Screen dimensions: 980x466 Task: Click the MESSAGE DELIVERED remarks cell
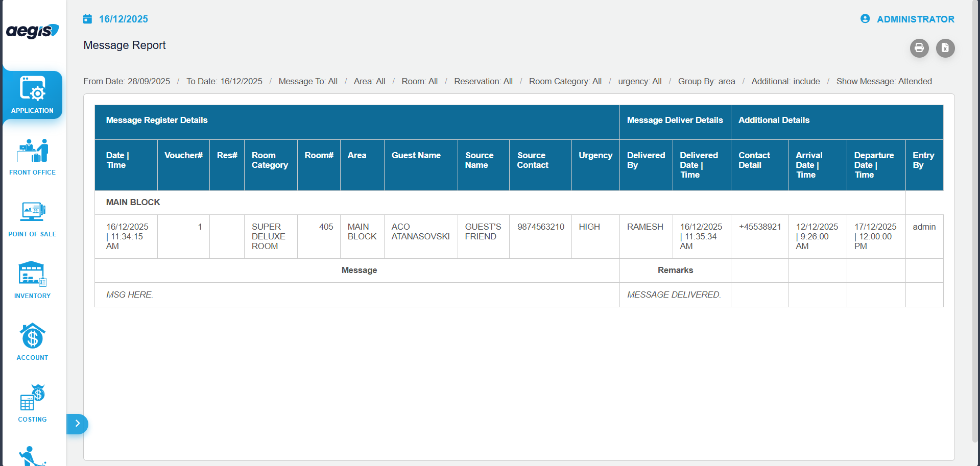coord(674,295)
